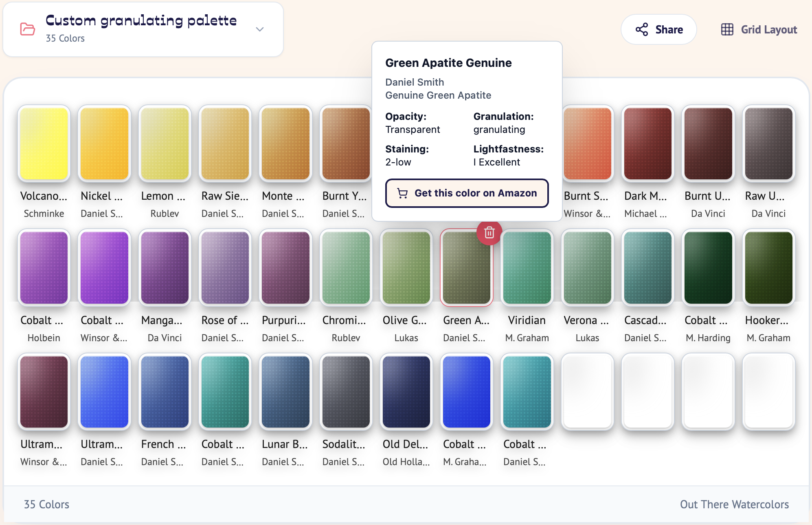This screenshot has width=812, height=525.
Task: Click the grid layout icon
Action: coord(727,30)
